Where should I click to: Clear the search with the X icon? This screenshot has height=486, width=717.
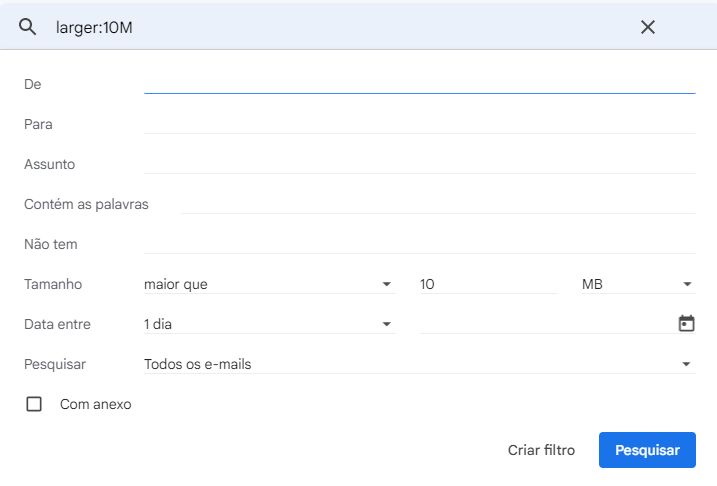point(648,27)
